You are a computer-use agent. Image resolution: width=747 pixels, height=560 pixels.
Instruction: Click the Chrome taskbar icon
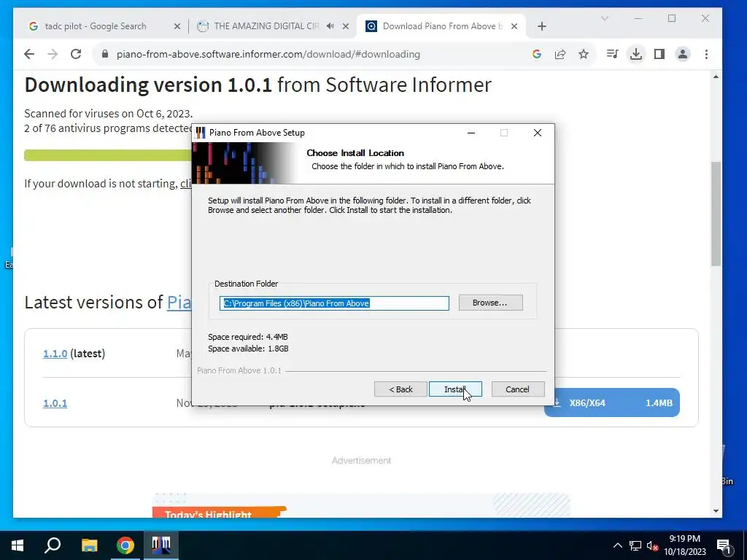pyautogui.click(x=125, y=545)
